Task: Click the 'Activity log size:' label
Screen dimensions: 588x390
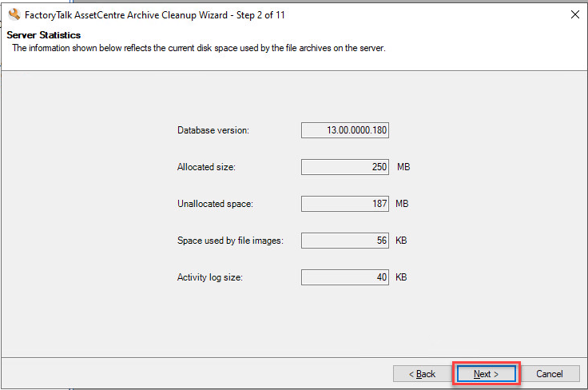Action: [x=209, y=277]
